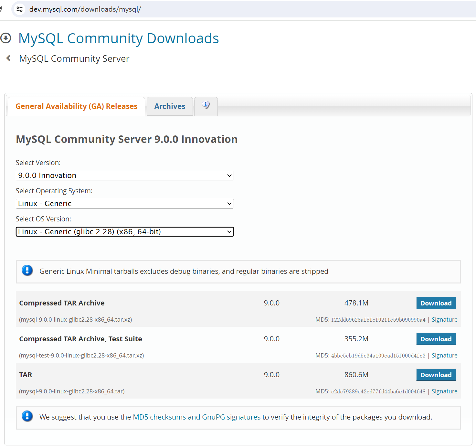Click the download circle icon beside page title
Image resolution: width=476 pixels, height=448 pixels.
6,38
